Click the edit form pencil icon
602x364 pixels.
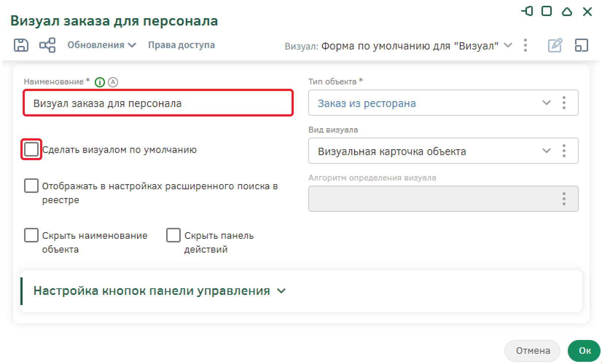(555, 45)
